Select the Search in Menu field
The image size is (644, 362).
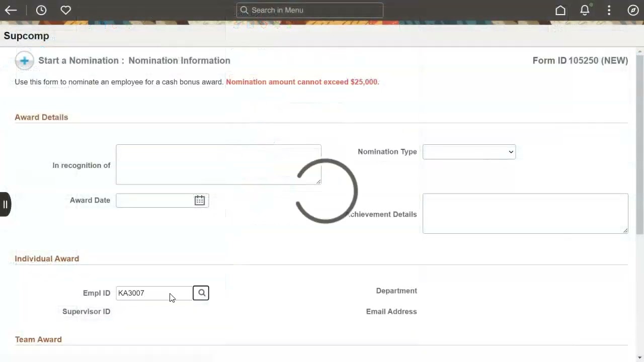point(309,10)
